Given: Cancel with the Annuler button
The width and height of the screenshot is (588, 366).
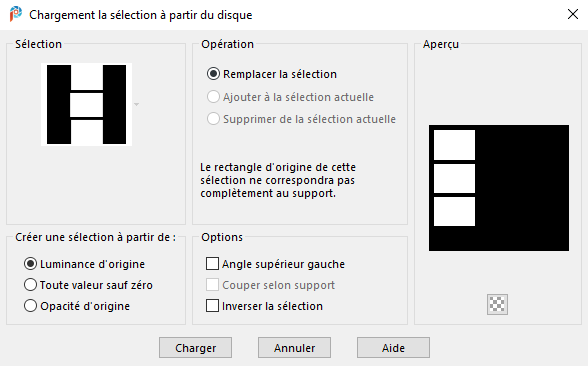Looking at the screenshot, I should (294, 348).
